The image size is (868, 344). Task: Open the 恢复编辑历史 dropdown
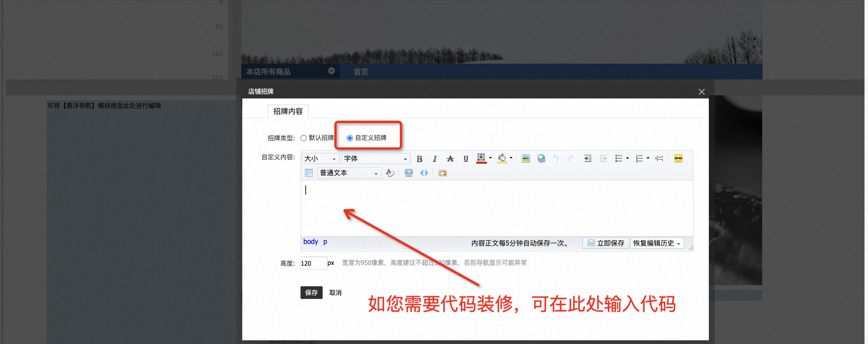coord(657,243)
